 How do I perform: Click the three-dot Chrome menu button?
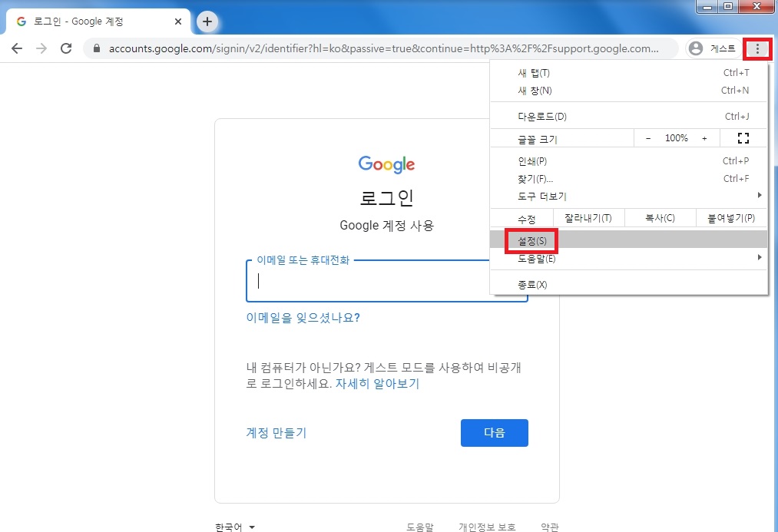757,48
